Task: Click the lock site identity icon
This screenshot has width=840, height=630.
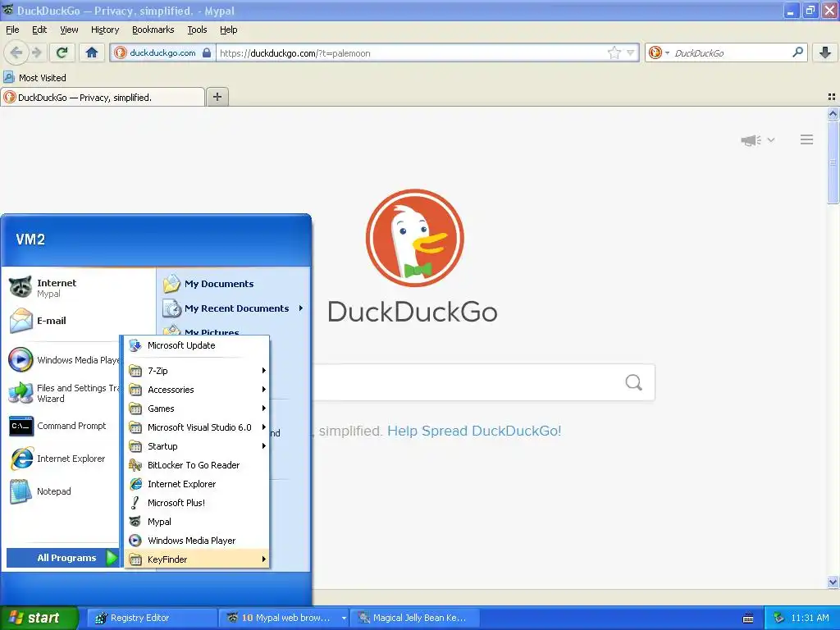Action: tap(207, 52)
